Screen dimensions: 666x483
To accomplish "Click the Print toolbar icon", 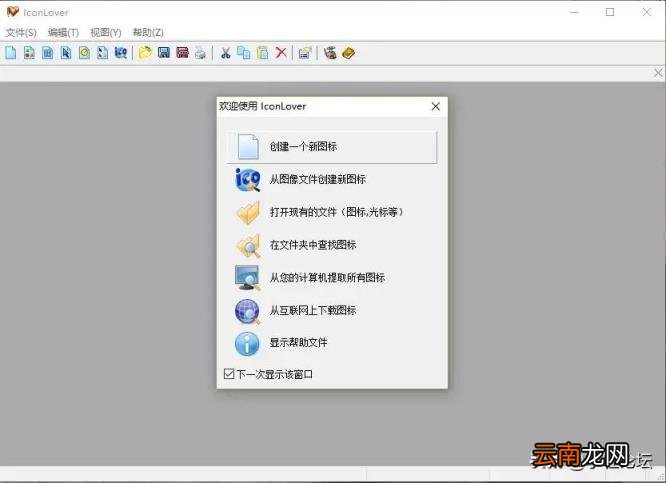I will [x=200, y=53].
